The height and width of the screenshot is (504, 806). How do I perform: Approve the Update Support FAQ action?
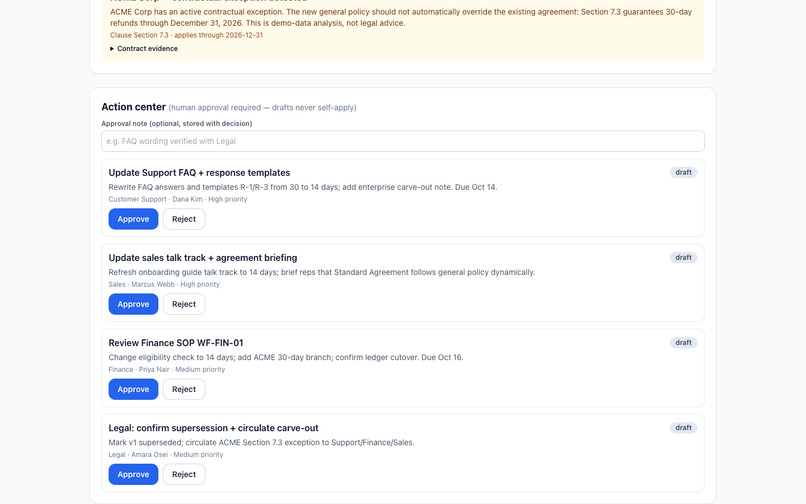point(133,219)
